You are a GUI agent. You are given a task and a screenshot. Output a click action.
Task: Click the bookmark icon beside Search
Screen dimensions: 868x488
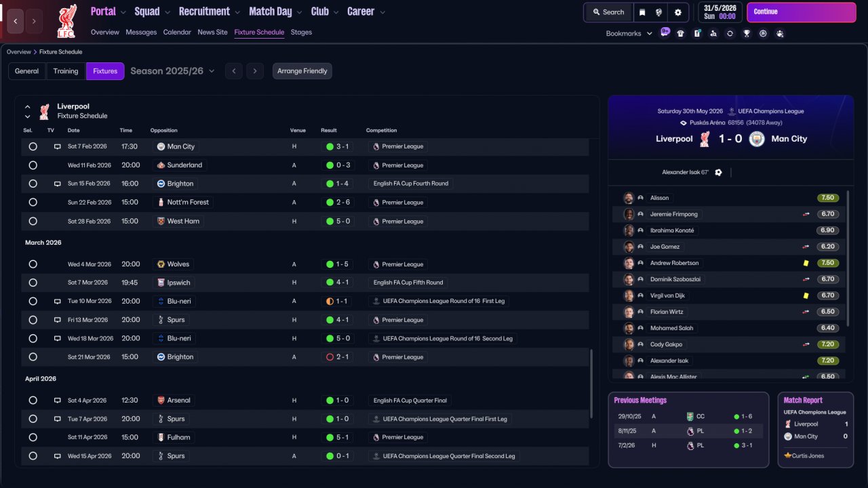pyautogui.click(x=642, y=12)
